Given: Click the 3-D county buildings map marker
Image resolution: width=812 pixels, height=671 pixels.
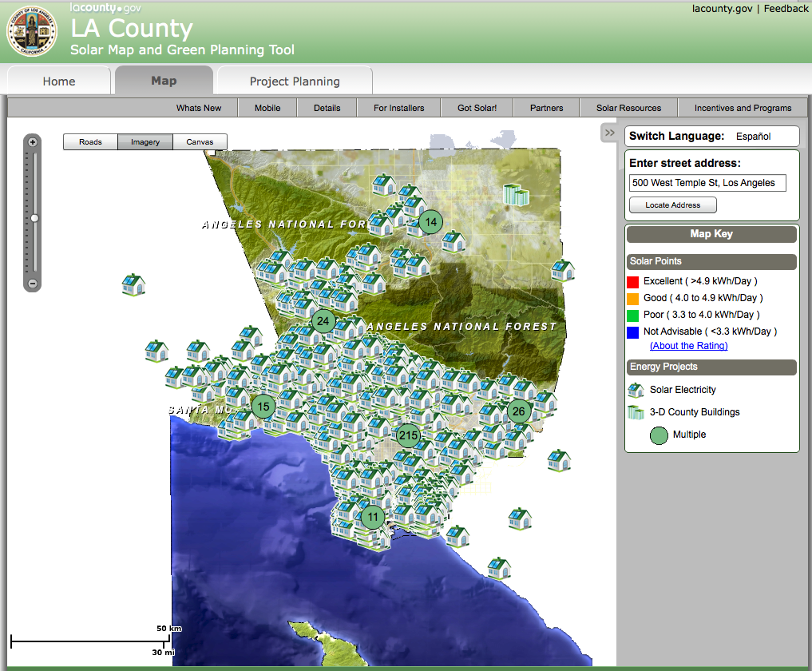Looking at the screenshot, I should 516,194.
